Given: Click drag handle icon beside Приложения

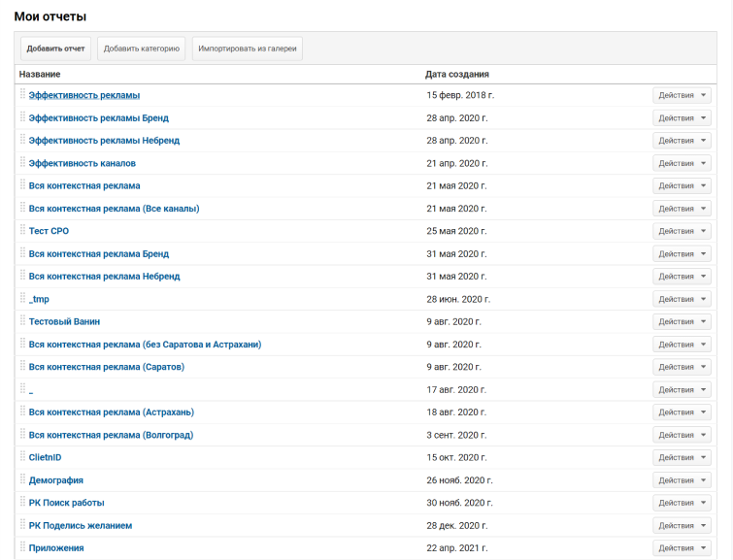Looking at the screenshot, I should (22, 547).
